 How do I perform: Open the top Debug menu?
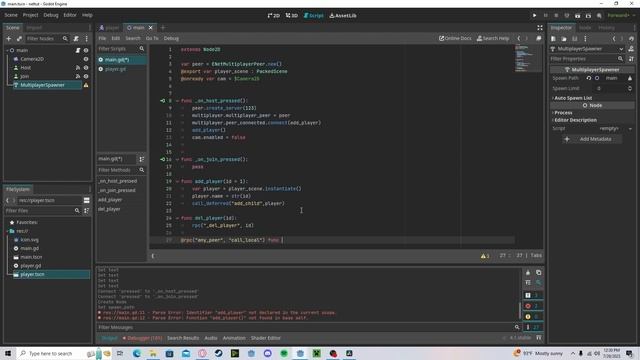coord(51,15)
